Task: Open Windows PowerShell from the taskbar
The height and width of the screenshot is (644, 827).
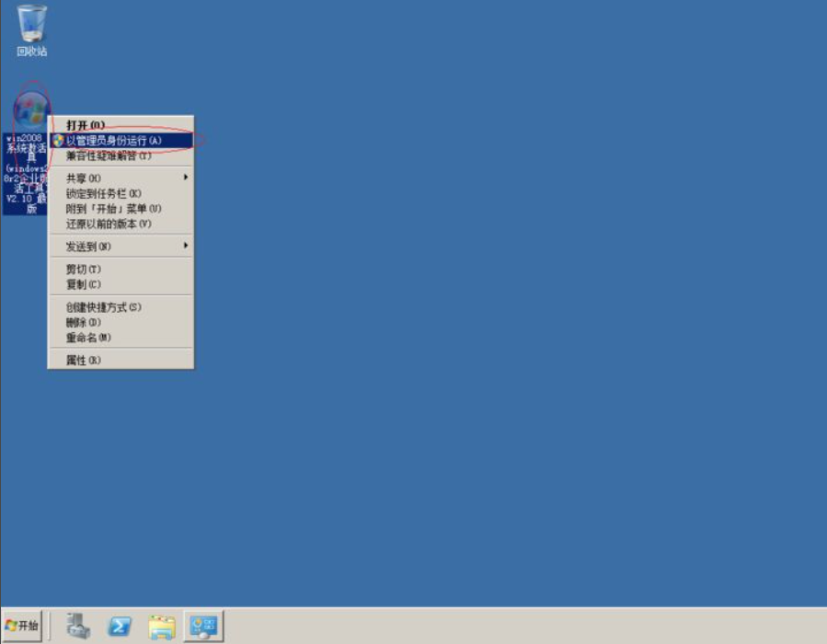Action: (x=120, y=627)
